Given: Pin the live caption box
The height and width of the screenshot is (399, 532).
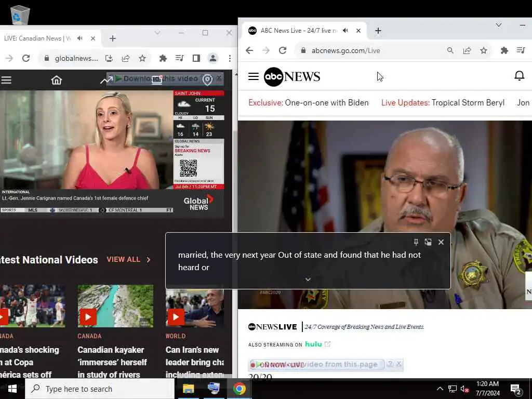Looking at the screenshot, I should [x=416, y=242].
